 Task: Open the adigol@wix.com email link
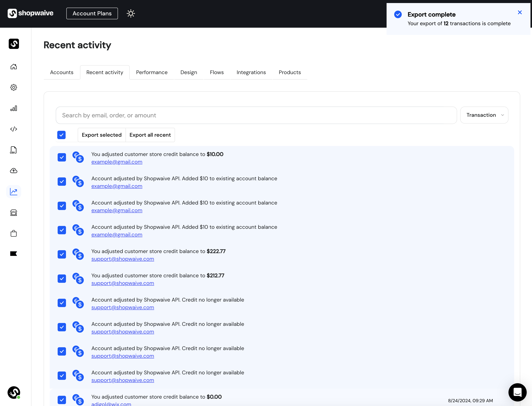coord(111,404)
